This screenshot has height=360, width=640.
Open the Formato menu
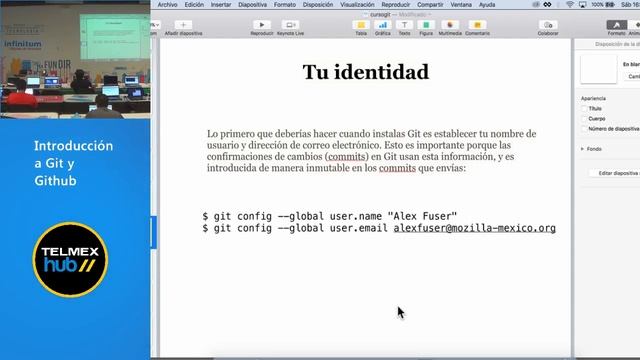click(285, 4)
